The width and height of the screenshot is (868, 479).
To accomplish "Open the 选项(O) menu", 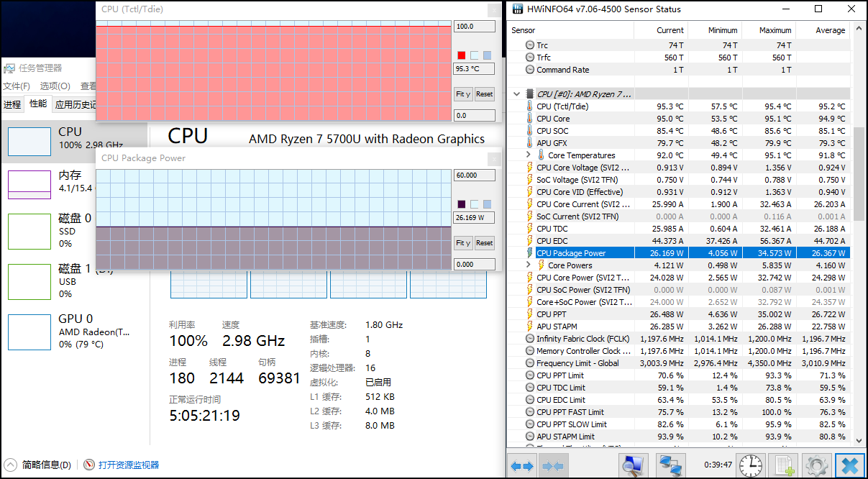I will 55,86.
